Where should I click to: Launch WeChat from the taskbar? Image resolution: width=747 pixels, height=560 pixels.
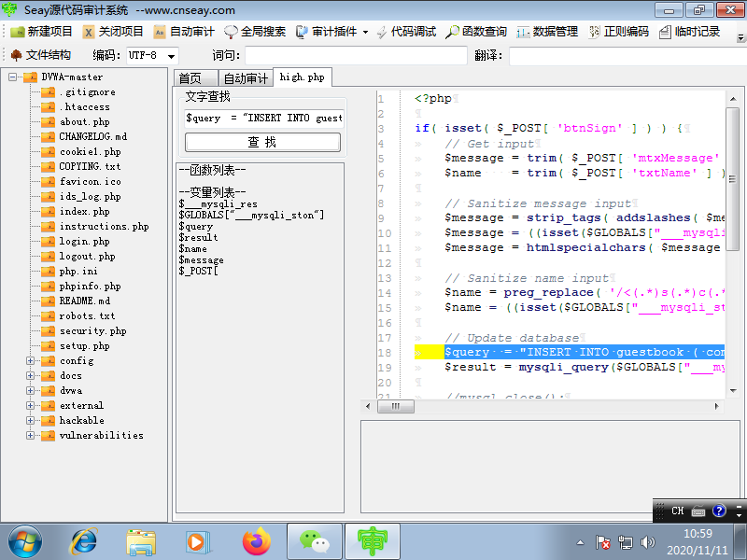tap(315, 541)
